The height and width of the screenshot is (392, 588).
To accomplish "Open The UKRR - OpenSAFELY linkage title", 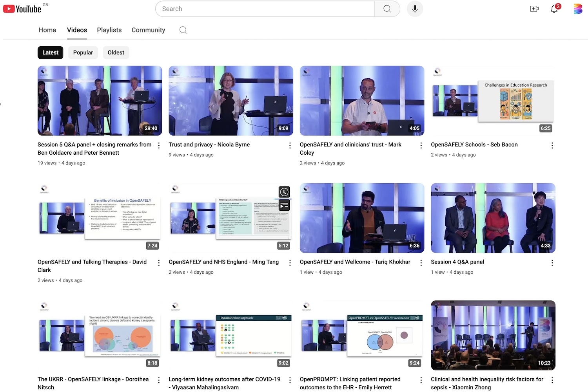I will coord(93,383).
